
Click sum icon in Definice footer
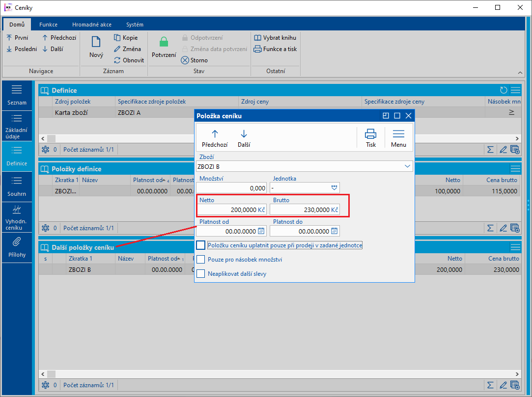tap(490, 149)
